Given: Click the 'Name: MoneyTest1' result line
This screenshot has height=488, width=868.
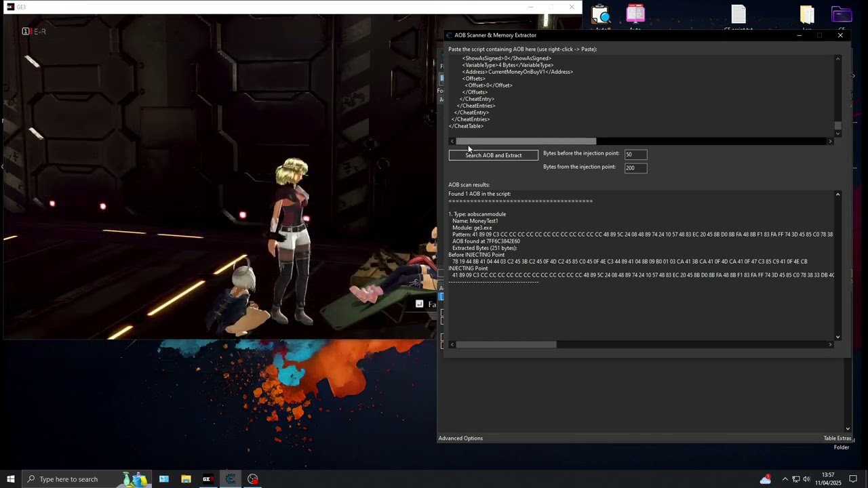Looking at the screenshot, I should [x=475, y=221].
